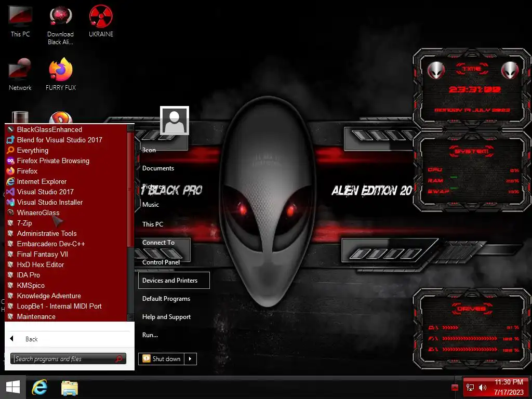Viewport: 532px width, 399px height.
Task: Open the Network desktop icon
Action: [20, 75]
